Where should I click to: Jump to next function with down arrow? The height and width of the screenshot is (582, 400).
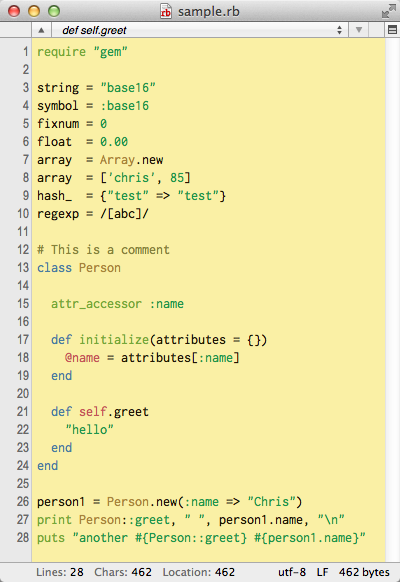click(359, 30)
